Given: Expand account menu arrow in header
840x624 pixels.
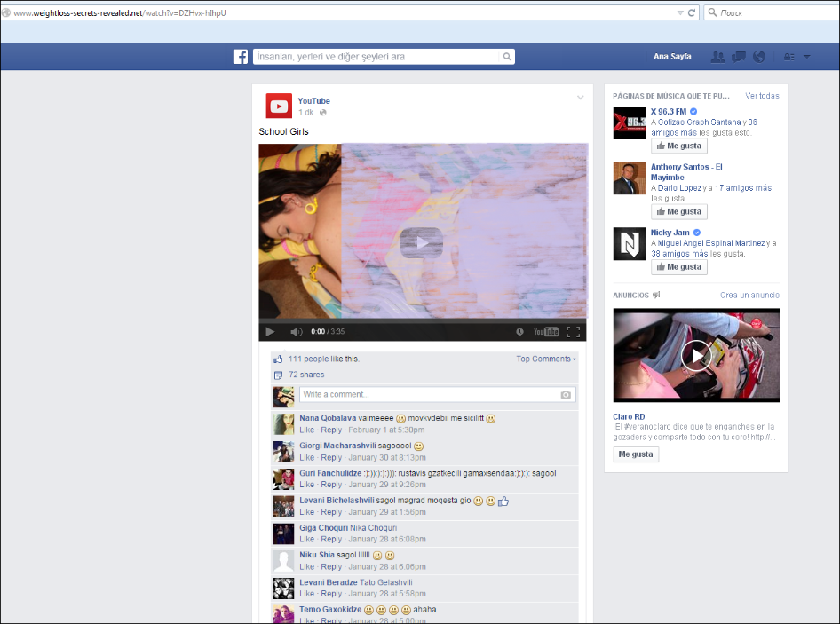Looking at the screenshot, I should [x=807, y=57].
